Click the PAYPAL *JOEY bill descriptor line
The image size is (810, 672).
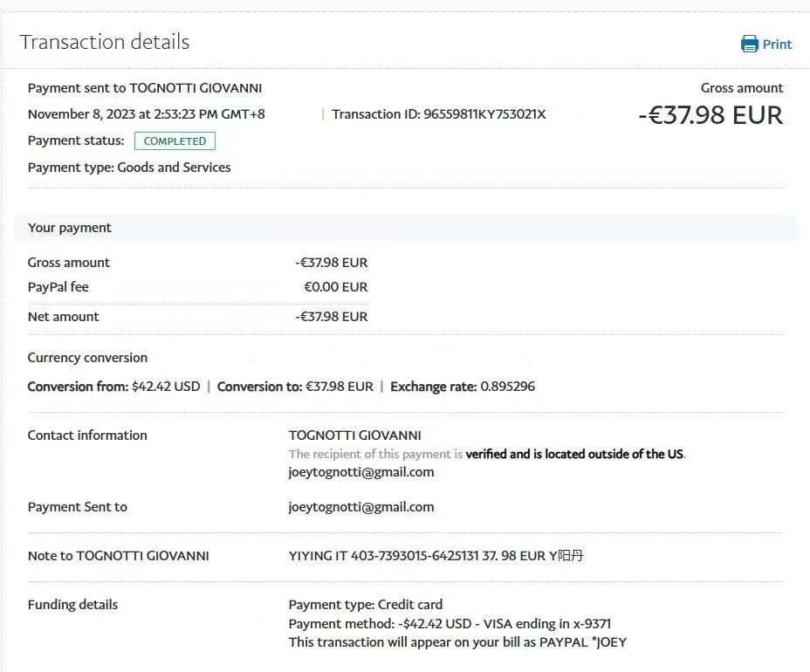457,642
